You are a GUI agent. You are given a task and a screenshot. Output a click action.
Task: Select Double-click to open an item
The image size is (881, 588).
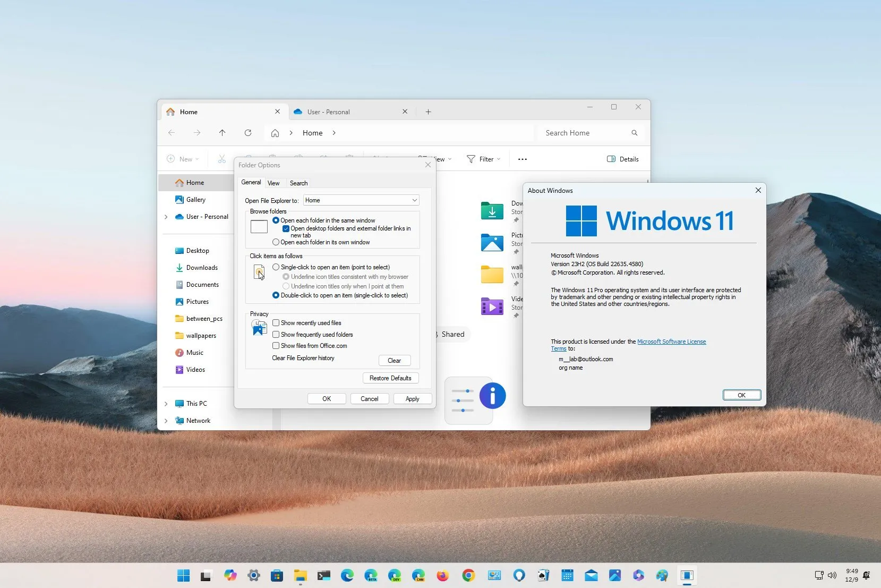(x=276, y=295)
